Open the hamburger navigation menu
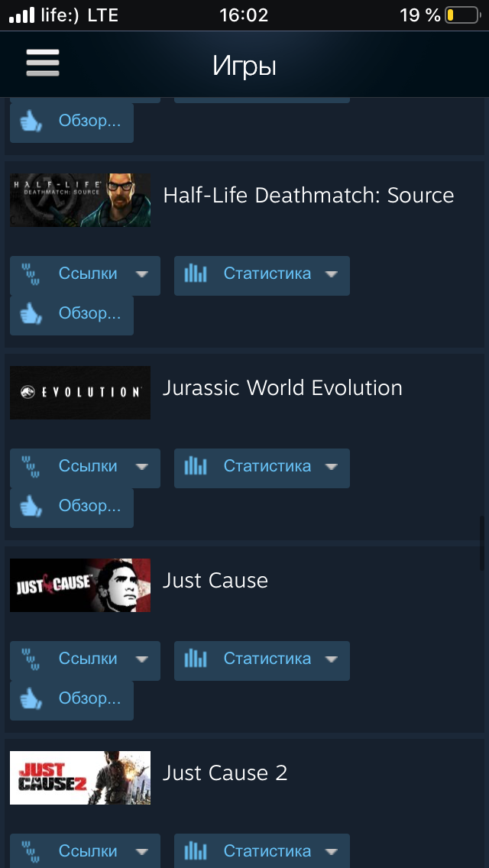The image size is (489, 868). [43, 63]
